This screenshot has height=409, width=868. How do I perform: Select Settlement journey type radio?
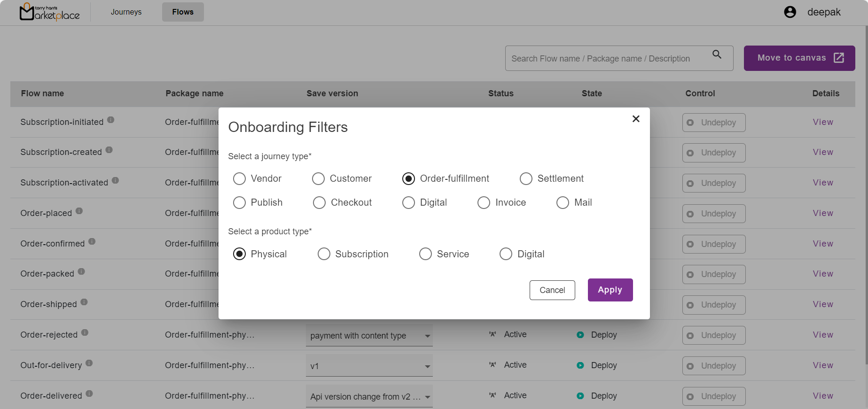(526, 179)
